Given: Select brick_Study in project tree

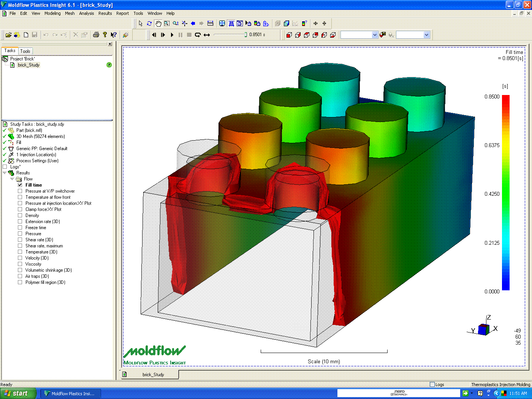Looking at the screenshot, I should 28,65.
